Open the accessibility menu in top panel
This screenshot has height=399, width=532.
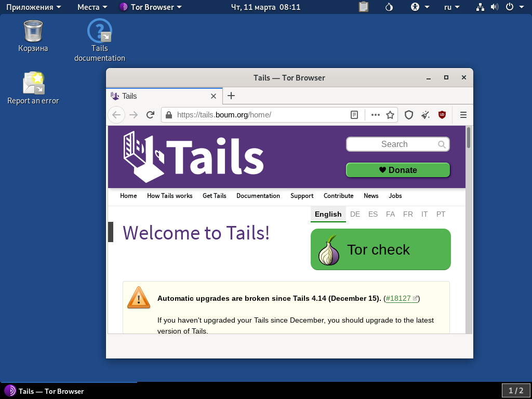coord(420,7)
